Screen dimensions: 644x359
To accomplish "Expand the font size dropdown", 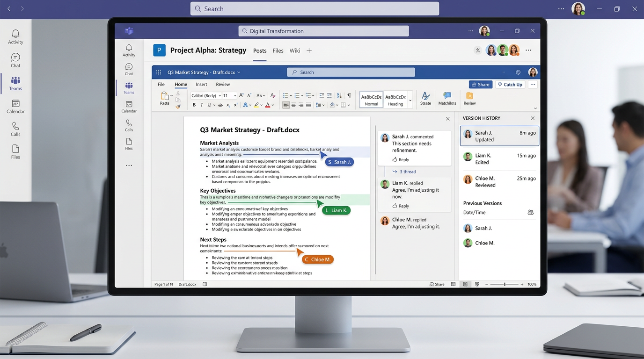I will coord(228,95).
